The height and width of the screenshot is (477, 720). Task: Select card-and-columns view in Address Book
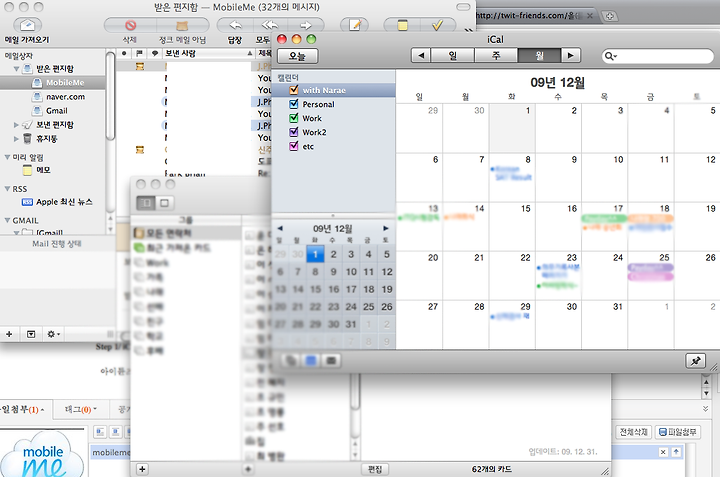146,202
